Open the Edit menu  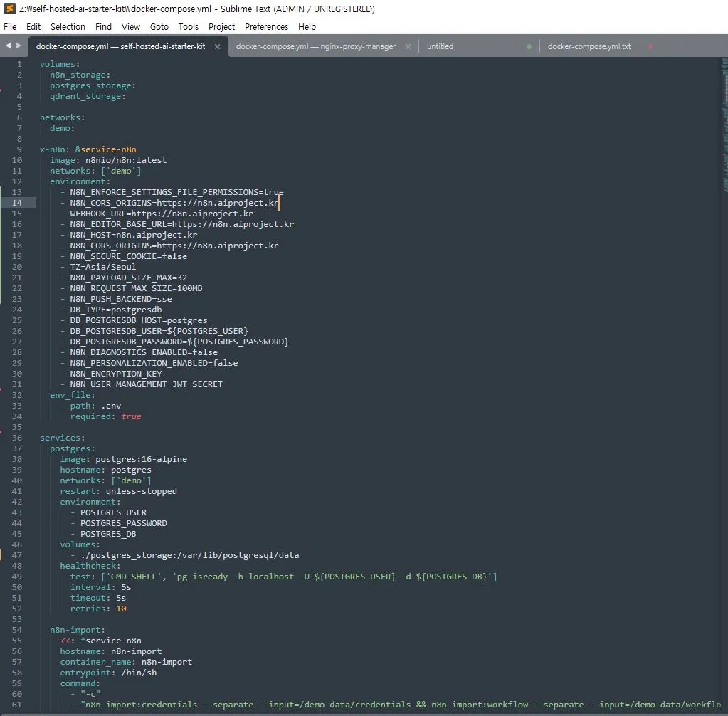coord(33,27)
